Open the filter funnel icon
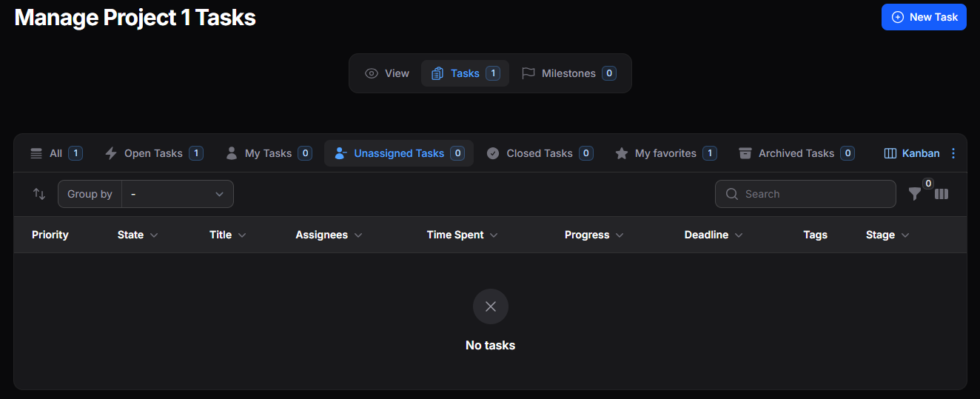Viewport: 980px width, 399px height. pos(915,194)
